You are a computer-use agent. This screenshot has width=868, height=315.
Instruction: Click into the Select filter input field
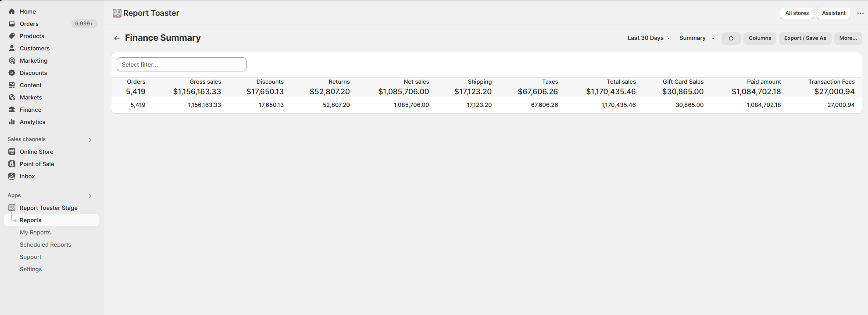click(x=181, y=64)
